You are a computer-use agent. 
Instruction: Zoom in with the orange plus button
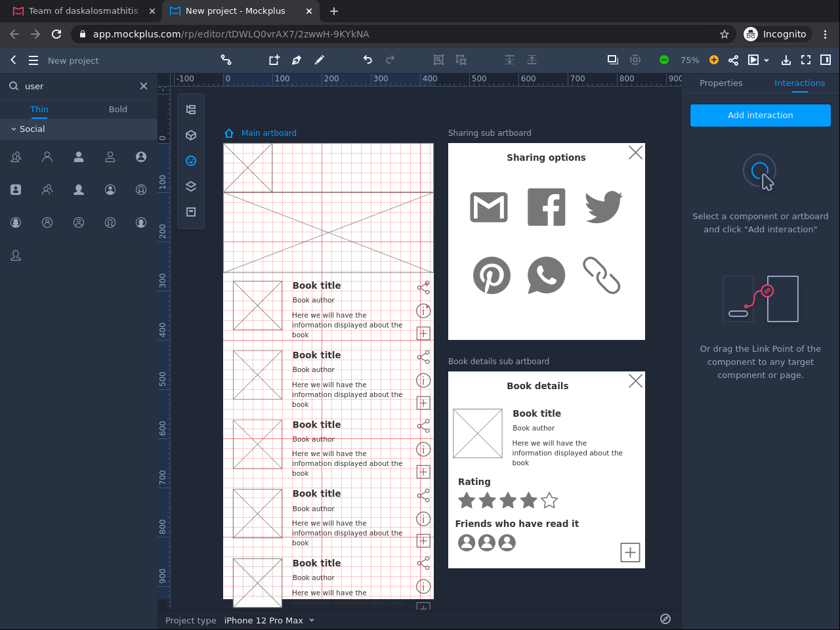[x=714, y=60]
